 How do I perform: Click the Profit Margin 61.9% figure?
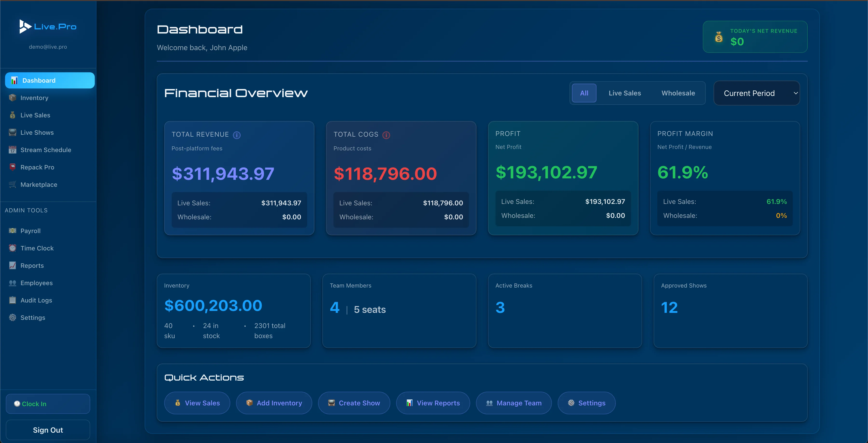(683, 173)
